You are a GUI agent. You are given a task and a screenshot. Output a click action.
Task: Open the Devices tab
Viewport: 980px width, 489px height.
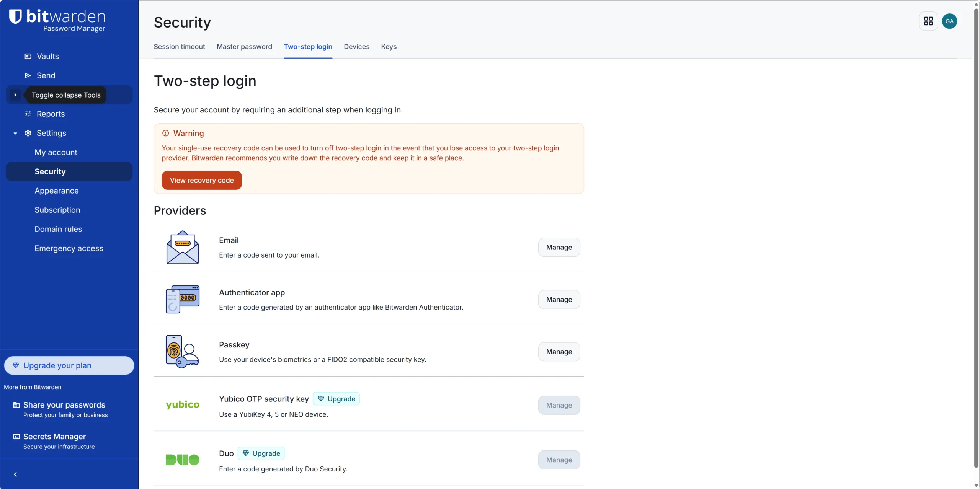[356, 47]
